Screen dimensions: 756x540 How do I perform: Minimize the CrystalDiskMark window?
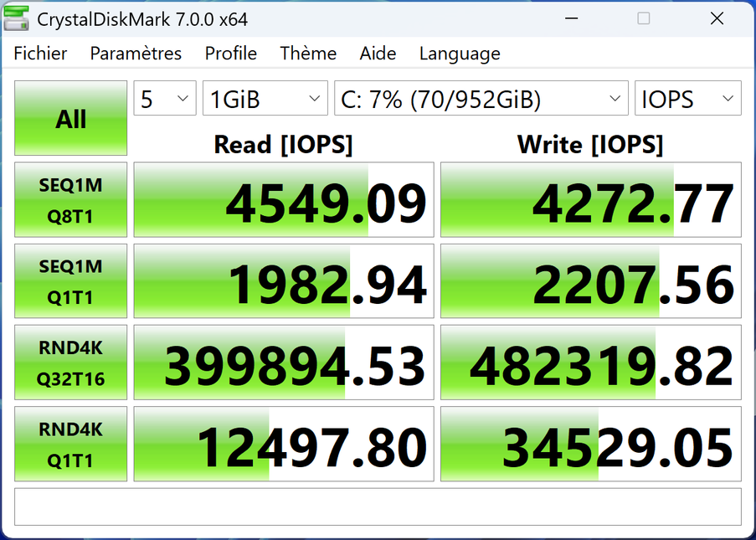pyautogui.click(x=571, y=18)
